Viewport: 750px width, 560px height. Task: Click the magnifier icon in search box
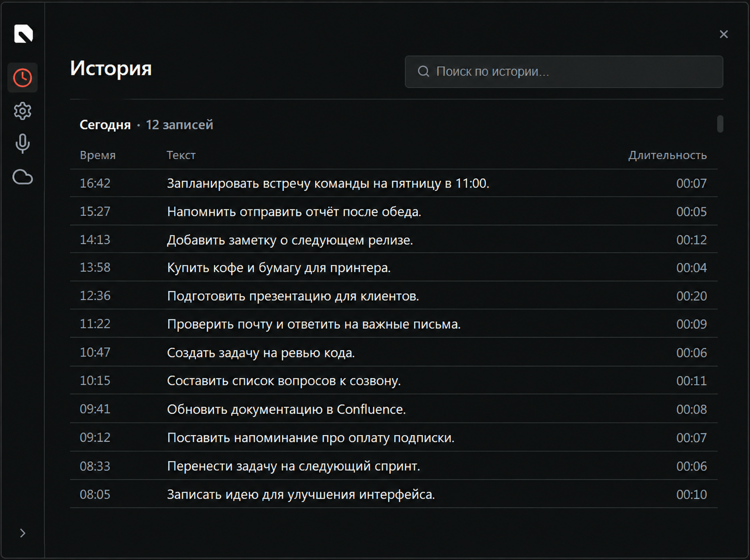[423, 71]
